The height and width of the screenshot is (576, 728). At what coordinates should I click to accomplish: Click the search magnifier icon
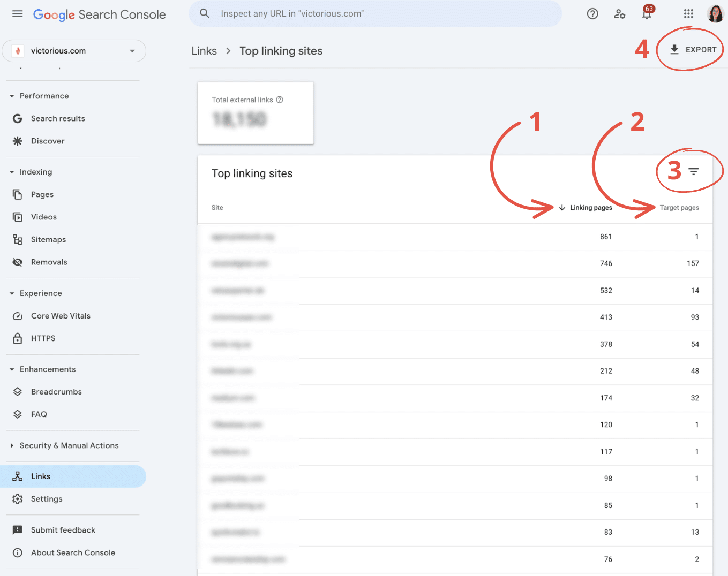coord(205,13)
